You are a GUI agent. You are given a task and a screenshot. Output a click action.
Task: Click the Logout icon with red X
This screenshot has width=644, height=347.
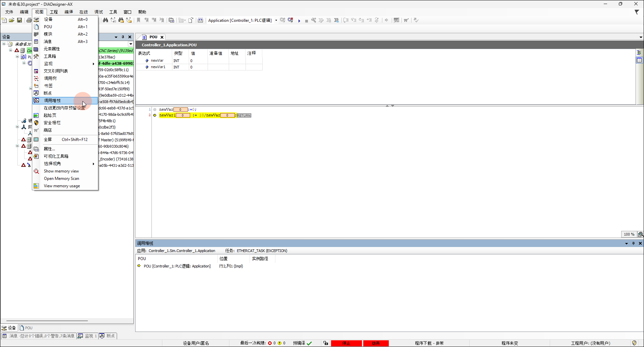coord(290,20)
